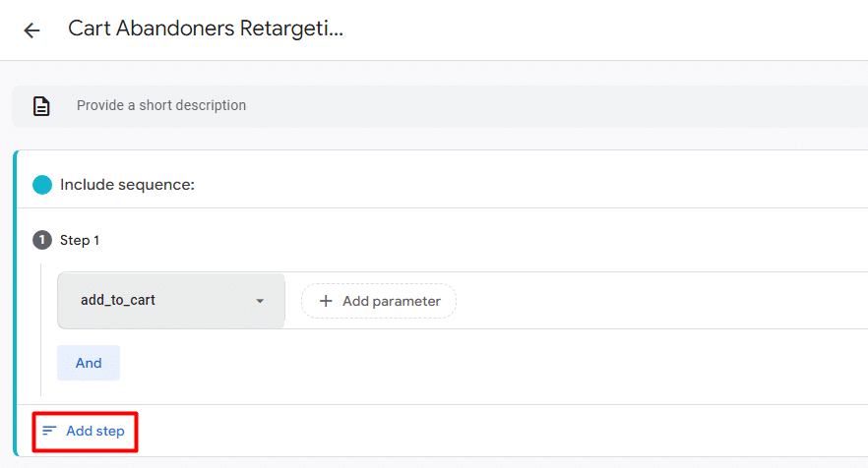This screenshot has height=468, width=868.
Task: Click the back arrow icon
Action: click(31, 30)
